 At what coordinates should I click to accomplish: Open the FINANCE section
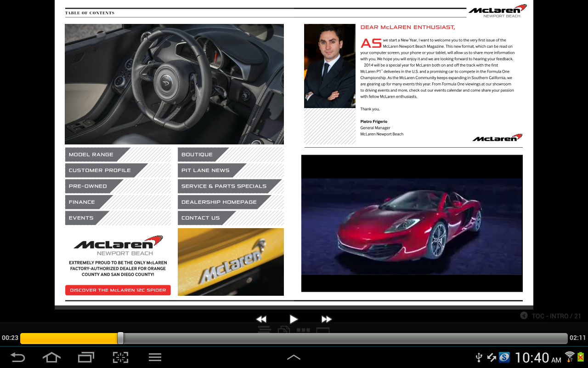(x=89, y=202)
